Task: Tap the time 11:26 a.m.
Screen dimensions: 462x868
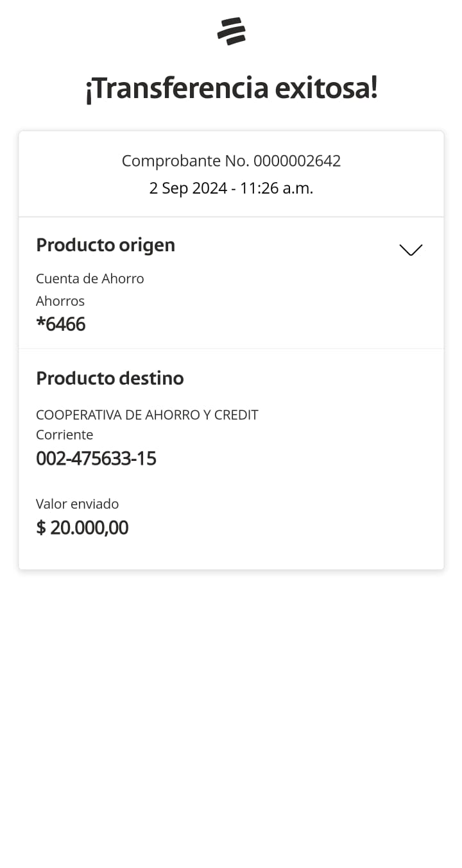Action: 277,188
